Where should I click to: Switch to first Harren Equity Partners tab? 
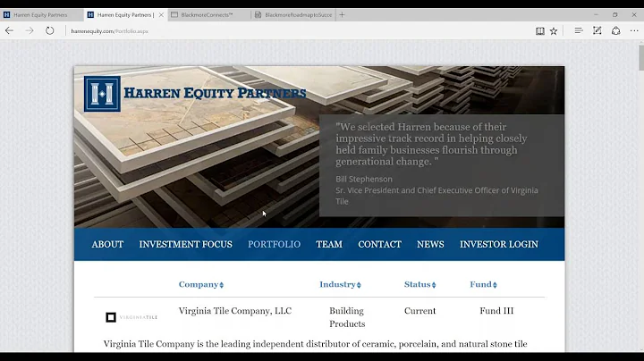tap(40, 15)
